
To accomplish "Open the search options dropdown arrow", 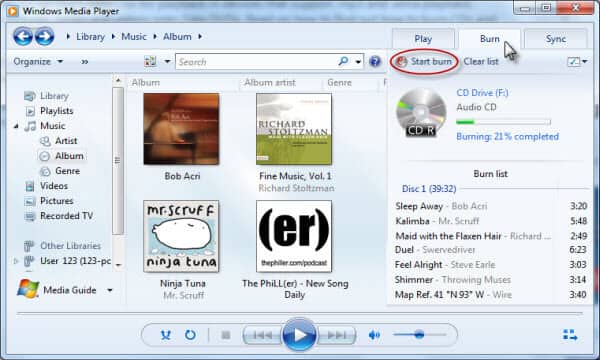I will 358,61.
